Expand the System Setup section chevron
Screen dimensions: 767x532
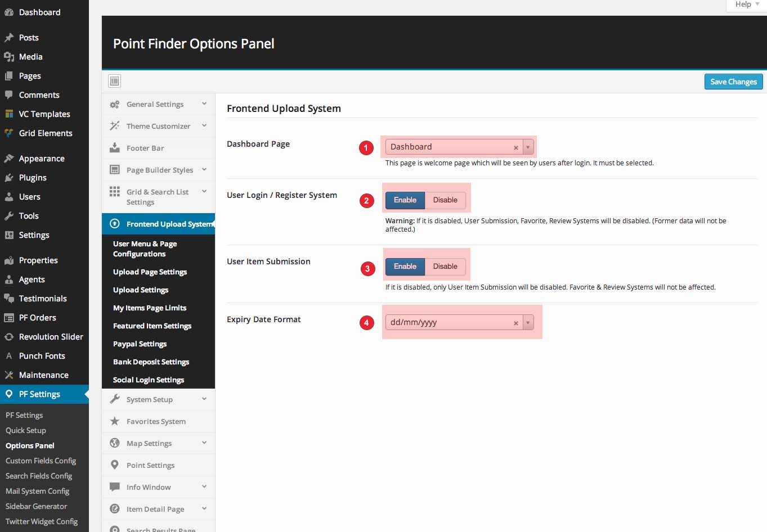[204, 399]
